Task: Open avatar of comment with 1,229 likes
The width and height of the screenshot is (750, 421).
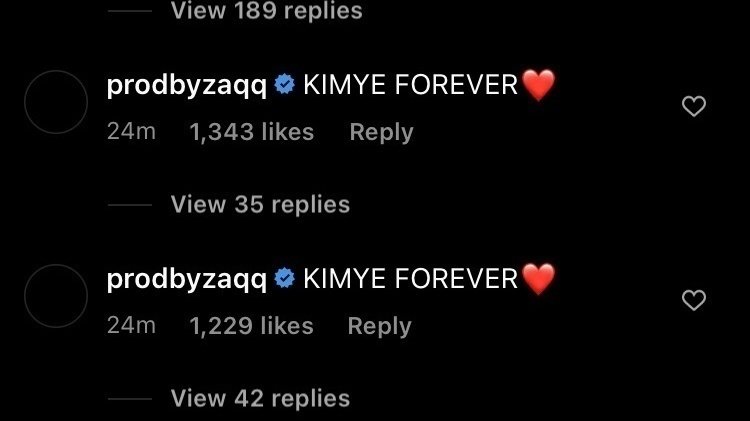Action: tap(56, 296)
